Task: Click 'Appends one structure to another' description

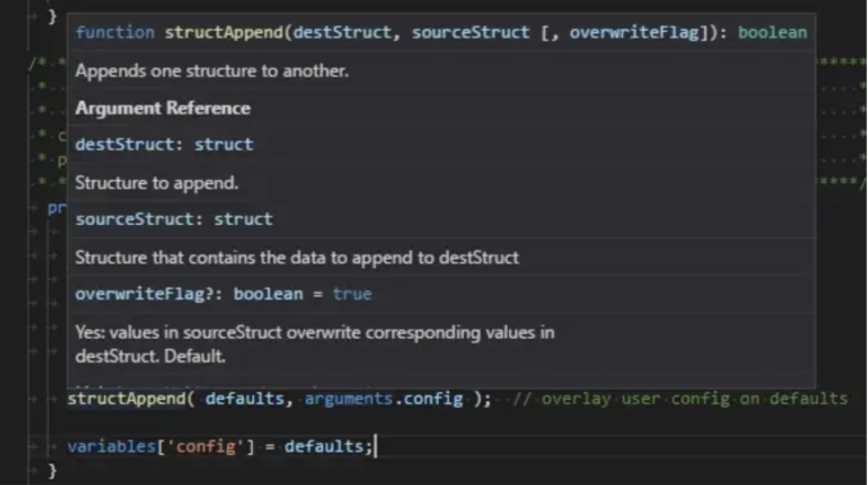Action: (211, 71)
